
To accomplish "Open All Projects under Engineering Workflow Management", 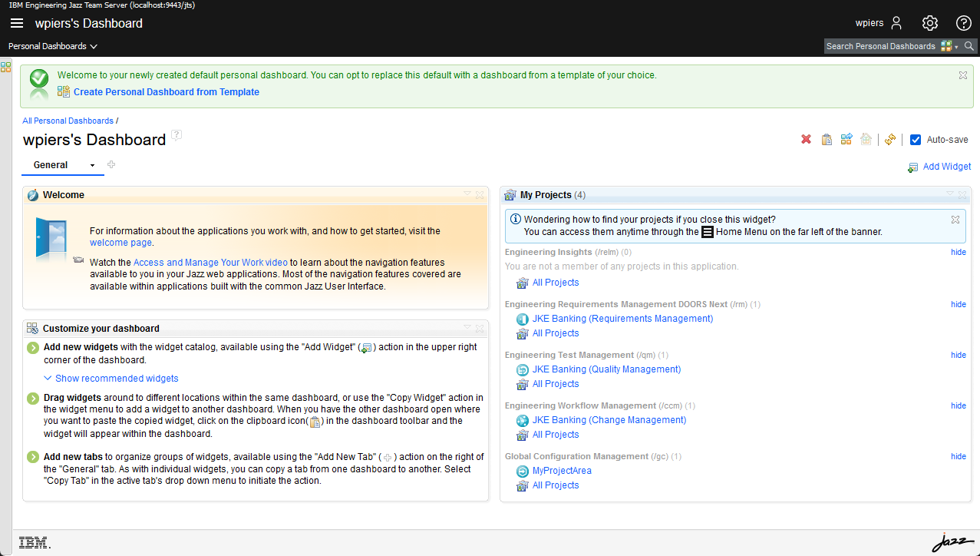I will coord(556,435).
